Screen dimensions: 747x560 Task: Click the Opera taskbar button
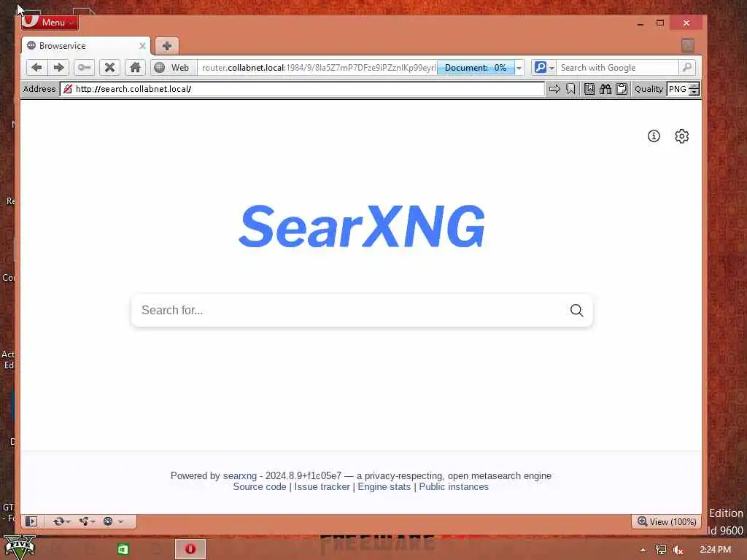(x=190, y=549)
